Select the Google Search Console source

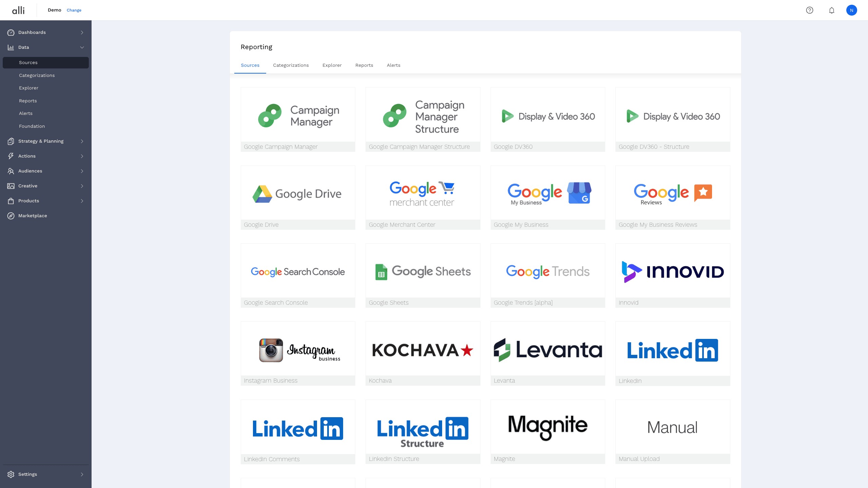pyautogui.click(x=298, y=276)
